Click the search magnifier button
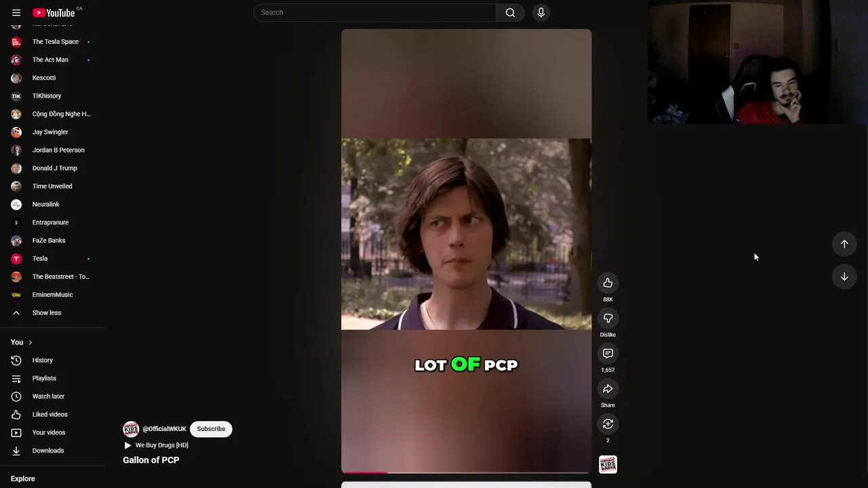This screenshot has height=488, width=868. point(510,12)
